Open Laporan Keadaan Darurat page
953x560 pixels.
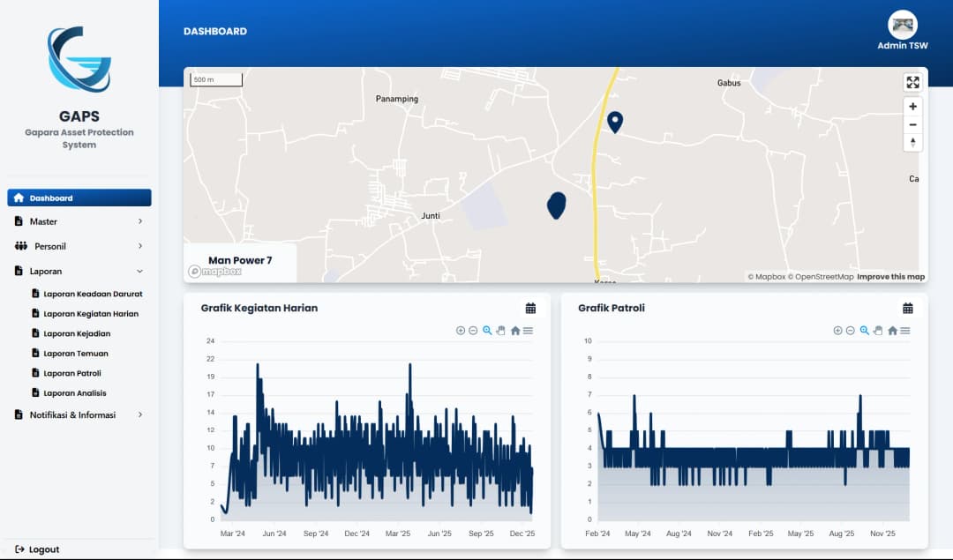(92, 294)
